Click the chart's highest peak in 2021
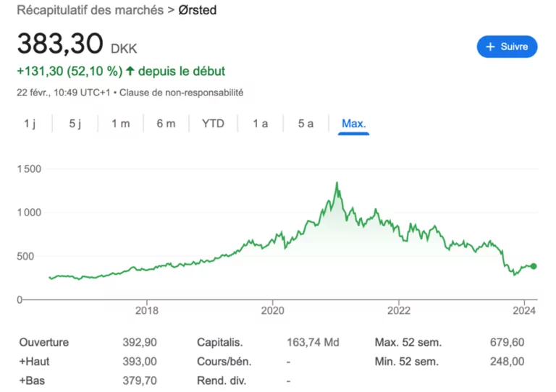The image size is (556, 392). tap(337, 183)
